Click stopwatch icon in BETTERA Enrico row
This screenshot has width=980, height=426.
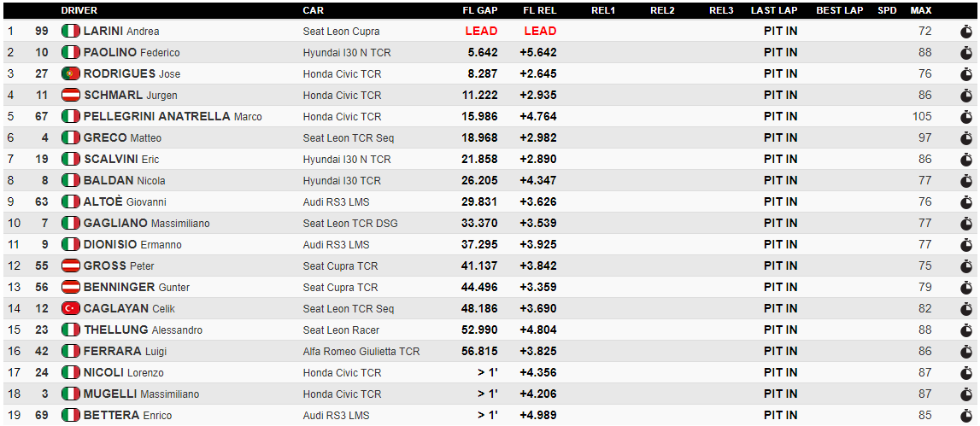click(x=966, y=416)
